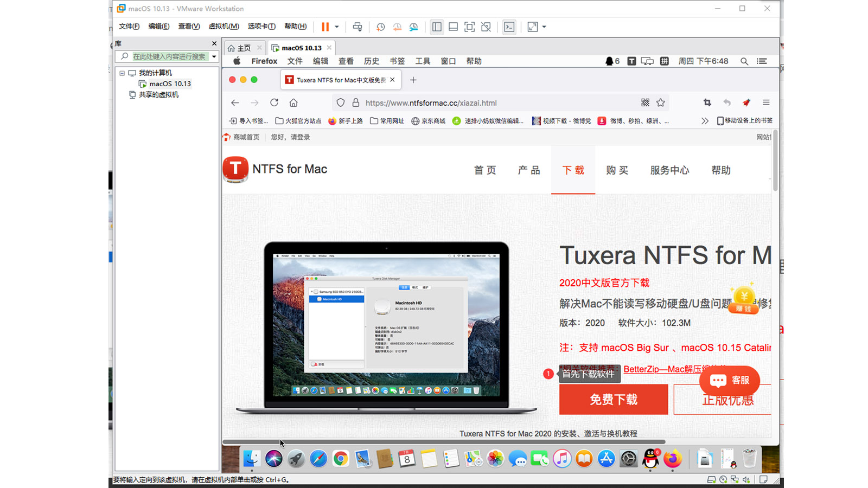Go to 产品 page in site nav
Viewport: 868px width, 488px height.
coord(529,170)
